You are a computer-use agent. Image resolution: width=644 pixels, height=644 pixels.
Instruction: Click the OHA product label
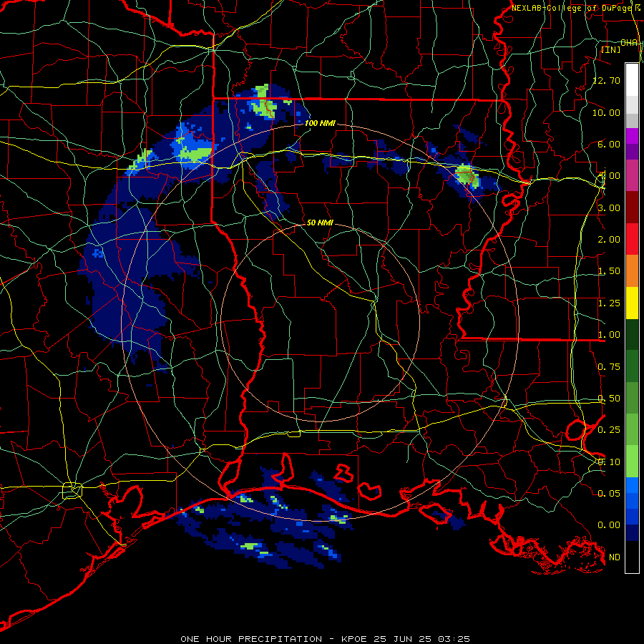point(628,42)
